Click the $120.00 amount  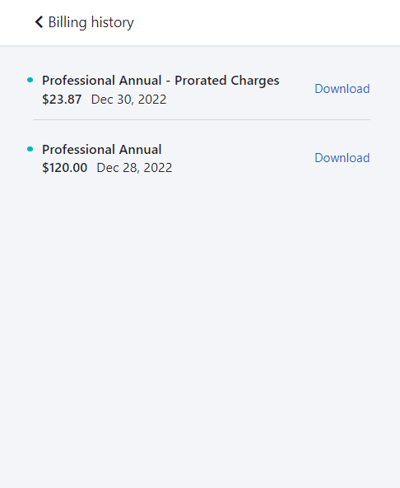[65, 167]
